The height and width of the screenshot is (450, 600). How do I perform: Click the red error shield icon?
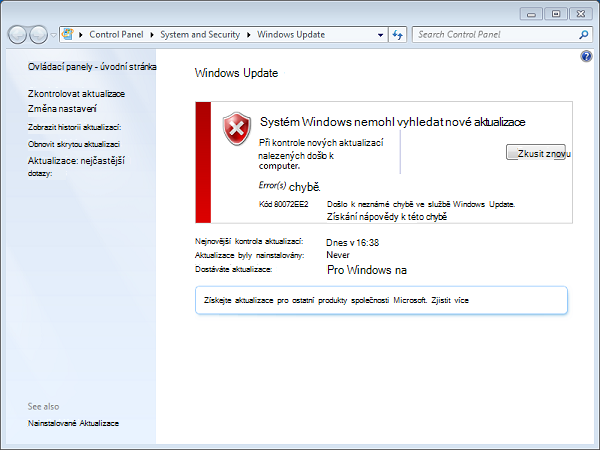[237, 129]
